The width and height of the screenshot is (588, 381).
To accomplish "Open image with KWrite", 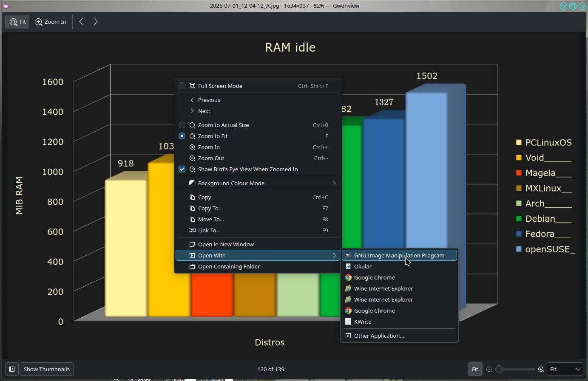I will coord(399,322).
